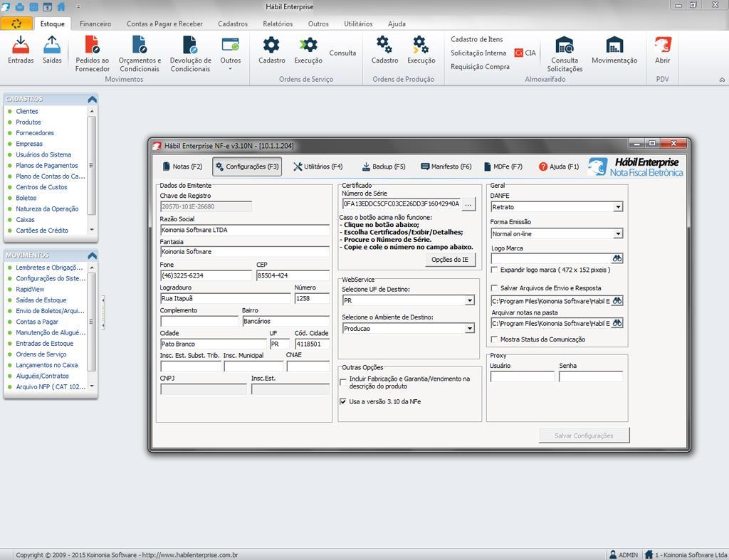
Task: Enable Expandir logo marca checkbox
Action: tap(494, 270)
